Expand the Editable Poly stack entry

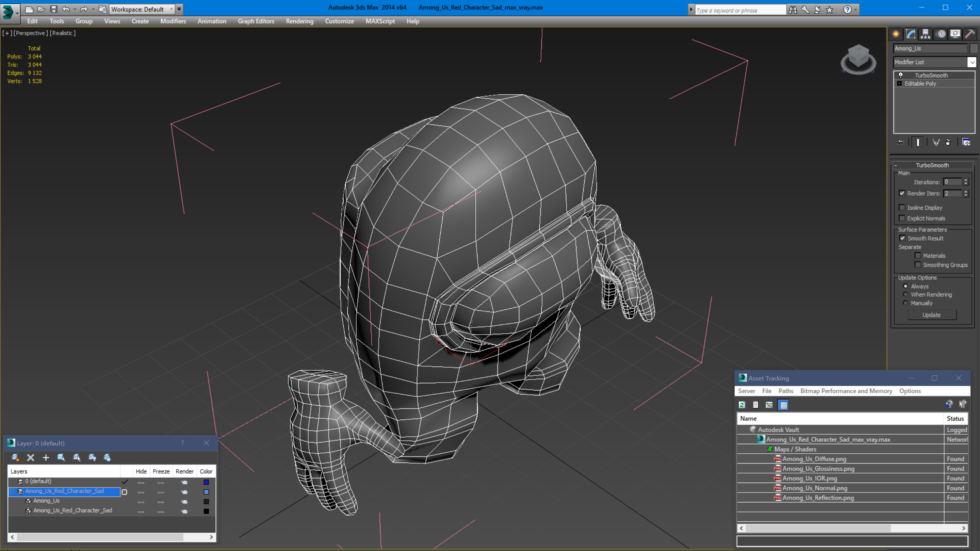pos(899,83)
